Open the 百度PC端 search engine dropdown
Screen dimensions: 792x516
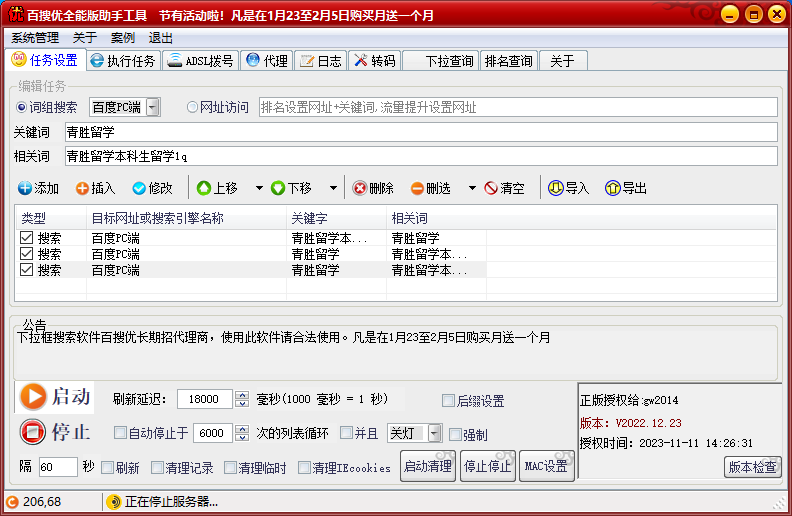[x=153, y=107]
